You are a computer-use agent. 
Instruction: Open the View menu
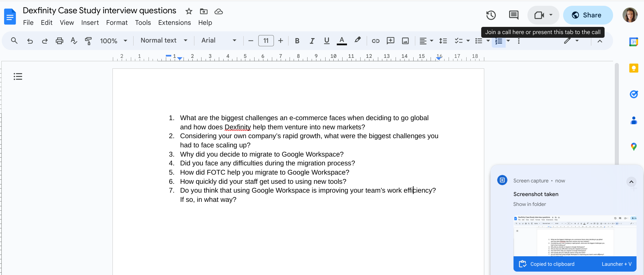coord(67,22)
